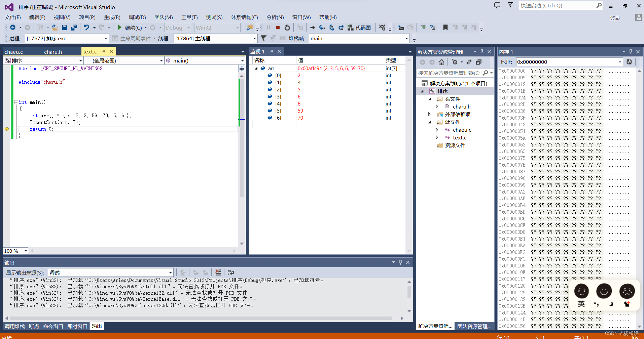Image resolution: width=644 pixels, height=339 pixels.
Task: Click the 登录 sign-in link
Action: coord(615,18)
